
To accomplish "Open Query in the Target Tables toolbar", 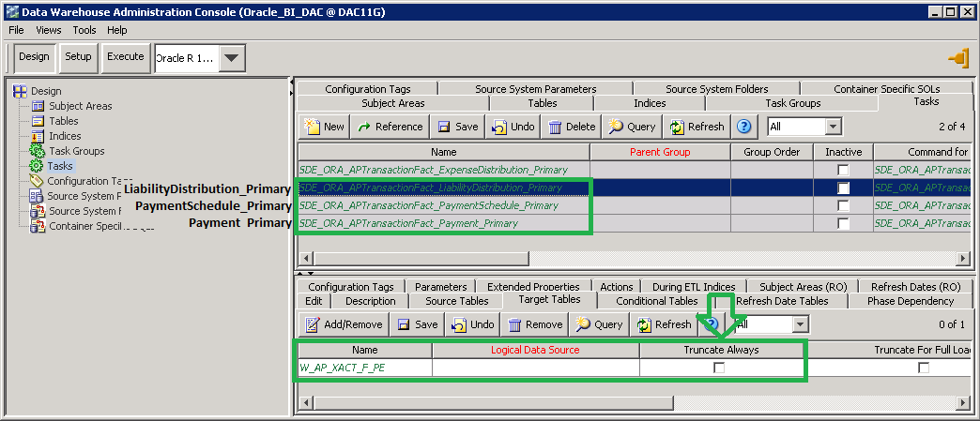I will click(600, 324).
